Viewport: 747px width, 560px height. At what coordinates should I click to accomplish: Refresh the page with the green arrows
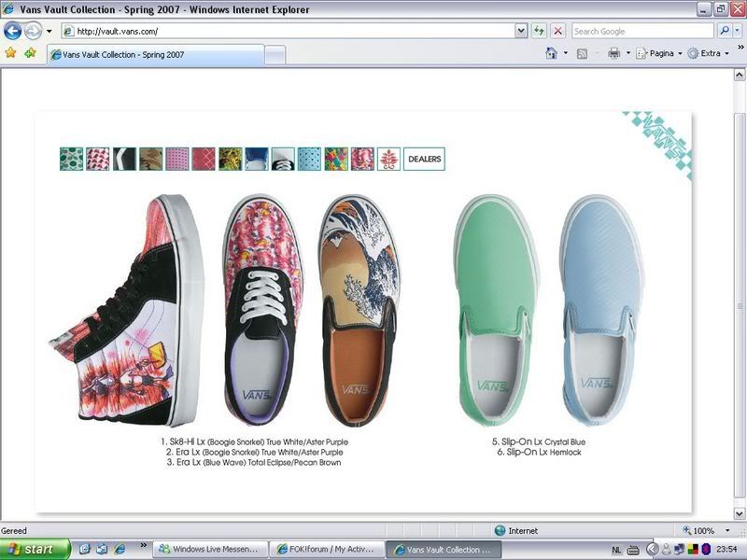539,32
